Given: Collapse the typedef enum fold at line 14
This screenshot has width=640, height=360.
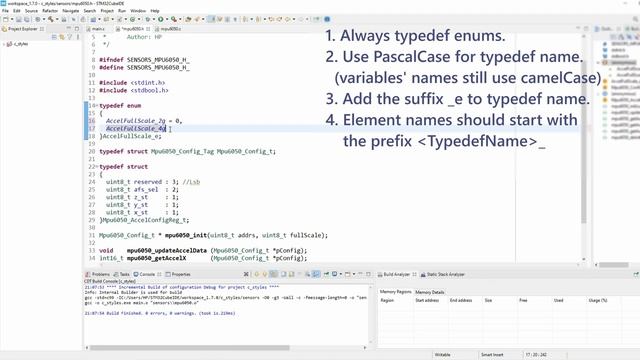Looking at the screenshot, I should click(x=96, y=106).
